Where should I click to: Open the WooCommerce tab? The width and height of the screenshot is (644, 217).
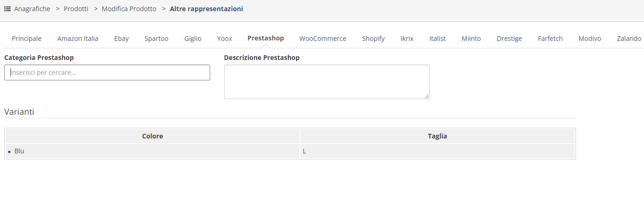click(x=323, y=39)
